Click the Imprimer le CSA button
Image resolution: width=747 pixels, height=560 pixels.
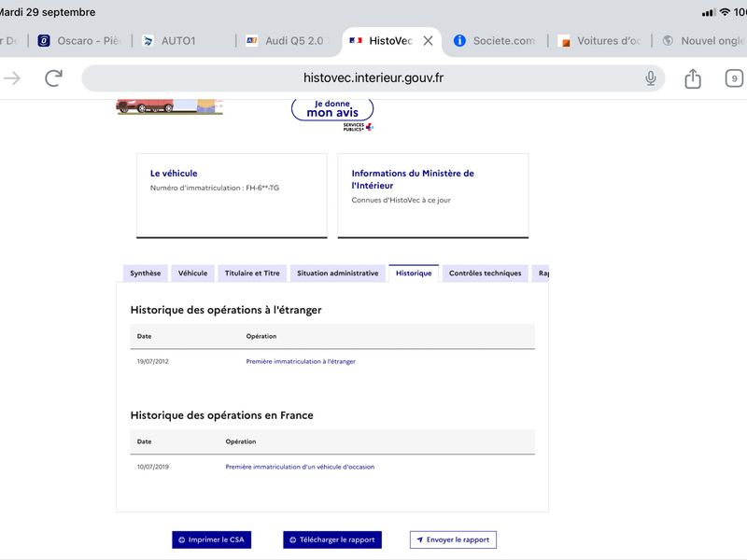(212, 540)
